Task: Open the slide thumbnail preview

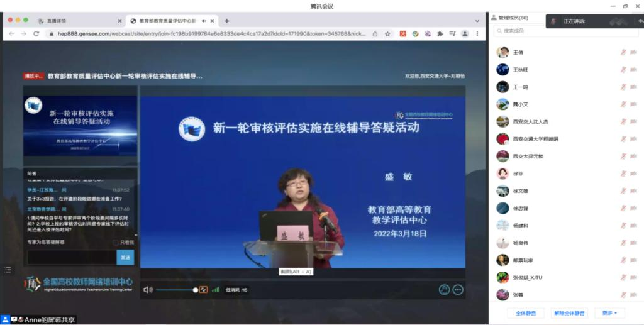Action: (80, 125)
